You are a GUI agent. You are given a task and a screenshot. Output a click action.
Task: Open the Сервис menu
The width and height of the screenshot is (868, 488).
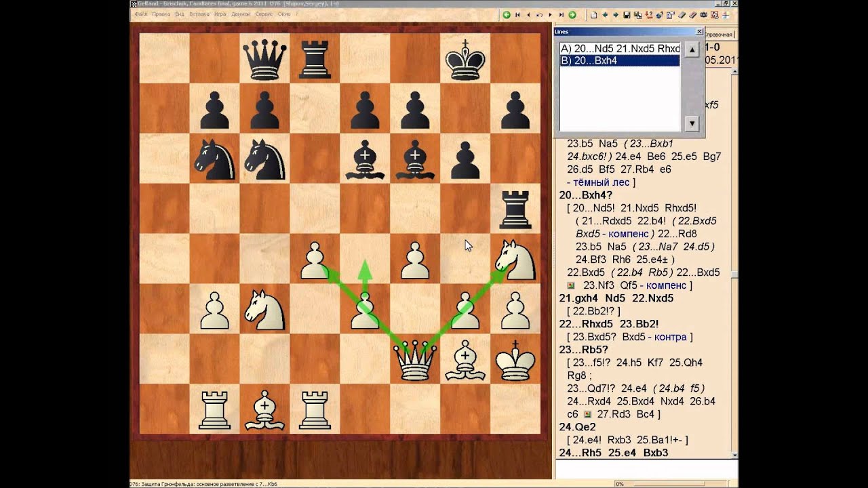(264, 14)
